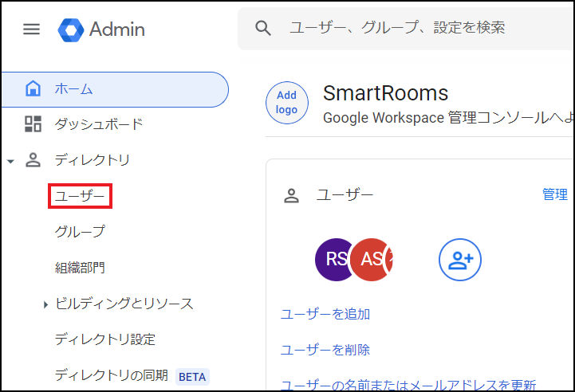Viewport: 575px width, 392px height.
Task: Click the search magnifier icon
Action: (x=263, y=28)
